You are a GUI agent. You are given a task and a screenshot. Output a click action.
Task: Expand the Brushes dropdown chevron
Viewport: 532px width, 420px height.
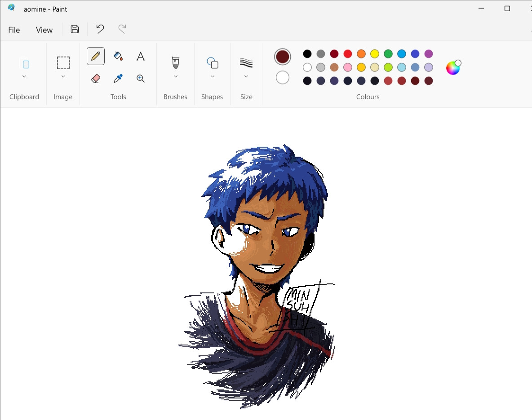point(175,77)
